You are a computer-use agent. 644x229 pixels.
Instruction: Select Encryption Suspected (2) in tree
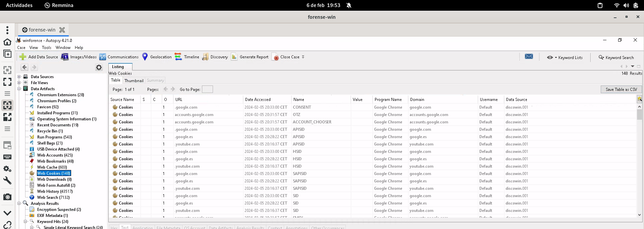pos(59,210)
